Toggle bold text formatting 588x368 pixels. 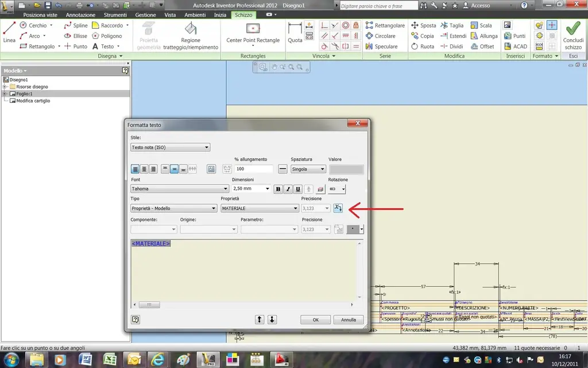pos(278,189)
